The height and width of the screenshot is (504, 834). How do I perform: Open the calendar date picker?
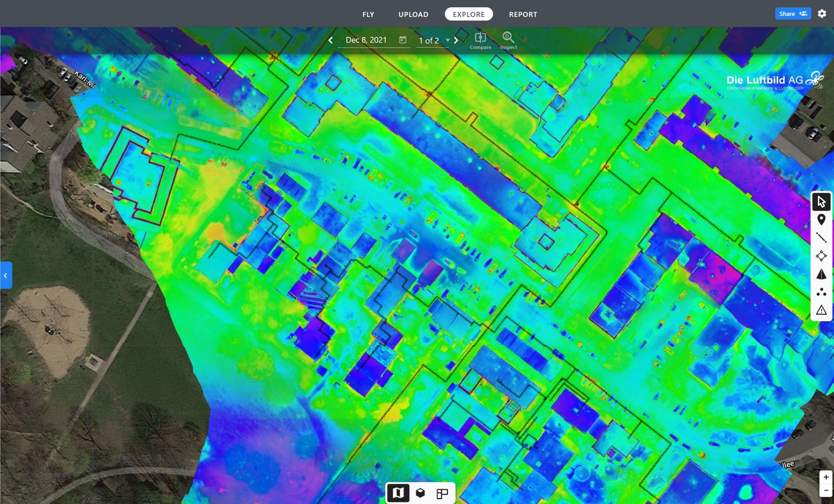[403, 40]
